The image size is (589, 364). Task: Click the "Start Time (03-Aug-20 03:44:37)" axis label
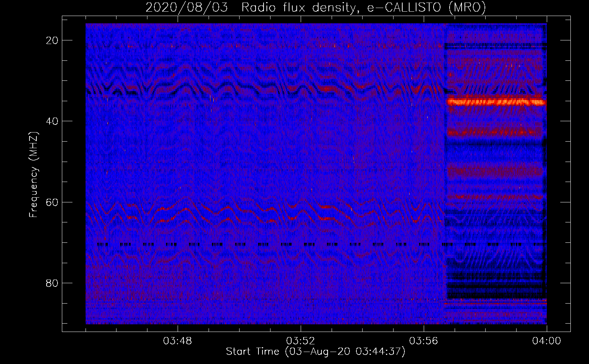click(316, 352)
